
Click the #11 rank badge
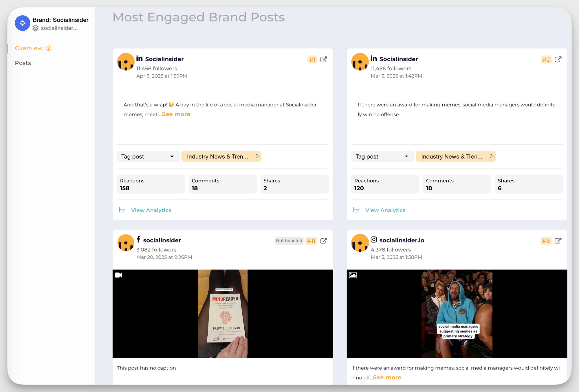[x=311, y=241]
